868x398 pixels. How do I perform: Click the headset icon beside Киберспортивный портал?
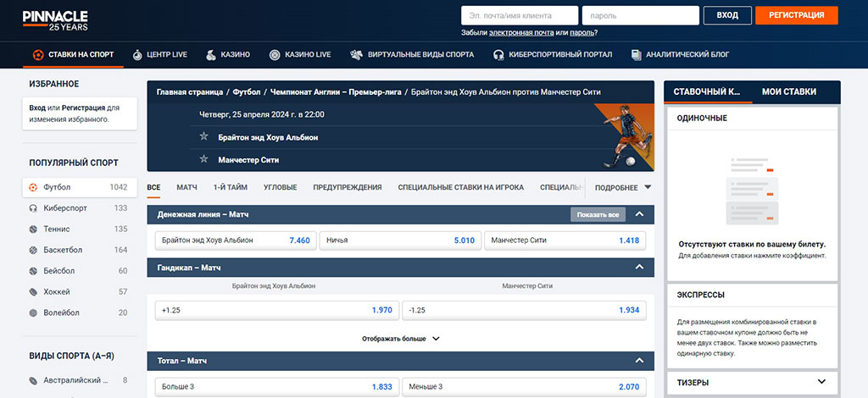click(x=498, y=55)
